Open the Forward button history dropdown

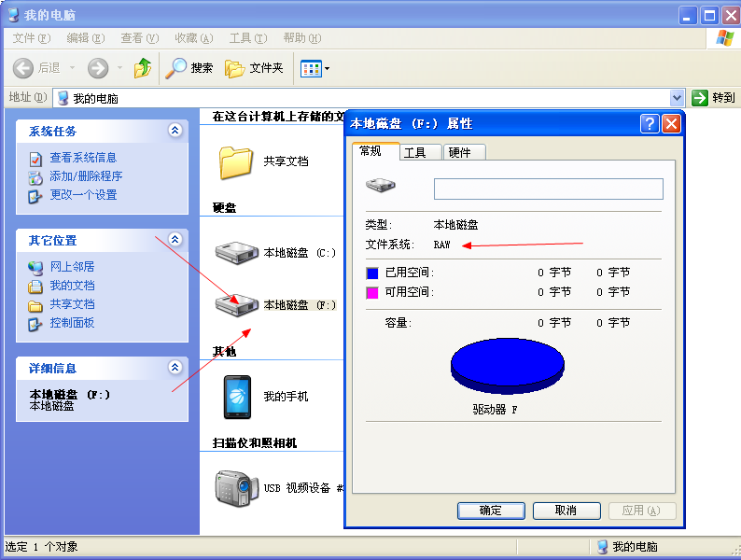(x=119, y=68)
